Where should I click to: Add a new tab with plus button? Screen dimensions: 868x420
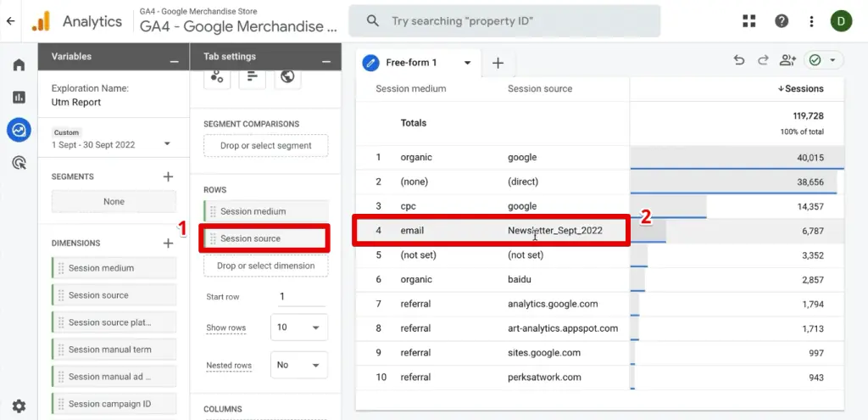click(x=498, y=63)
